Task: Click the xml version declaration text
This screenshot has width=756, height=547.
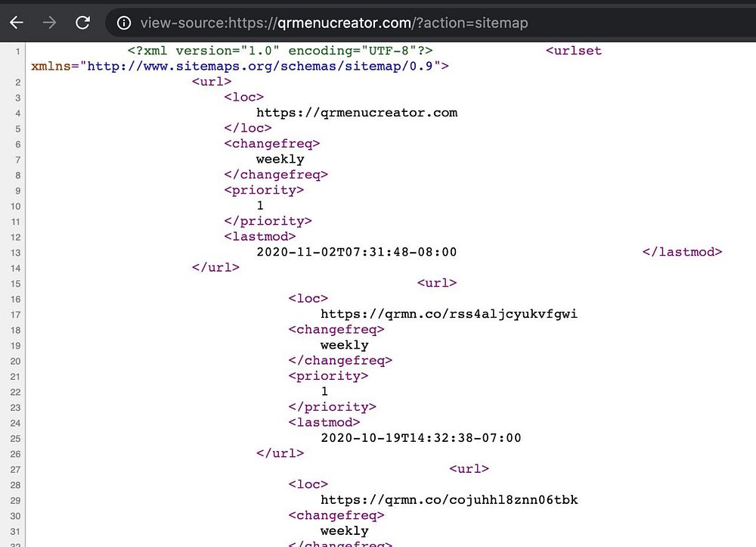Action: (x=280, y=51)
